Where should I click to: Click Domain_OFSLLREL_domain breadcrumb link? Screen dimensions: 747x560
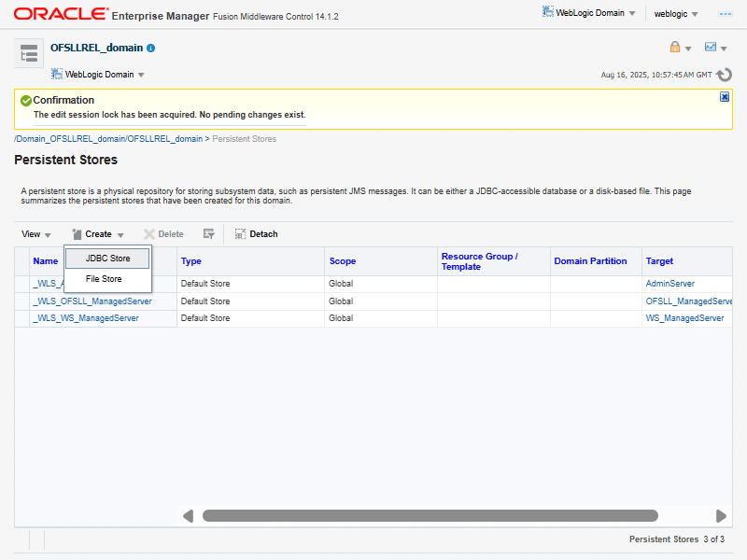(108, 139)
